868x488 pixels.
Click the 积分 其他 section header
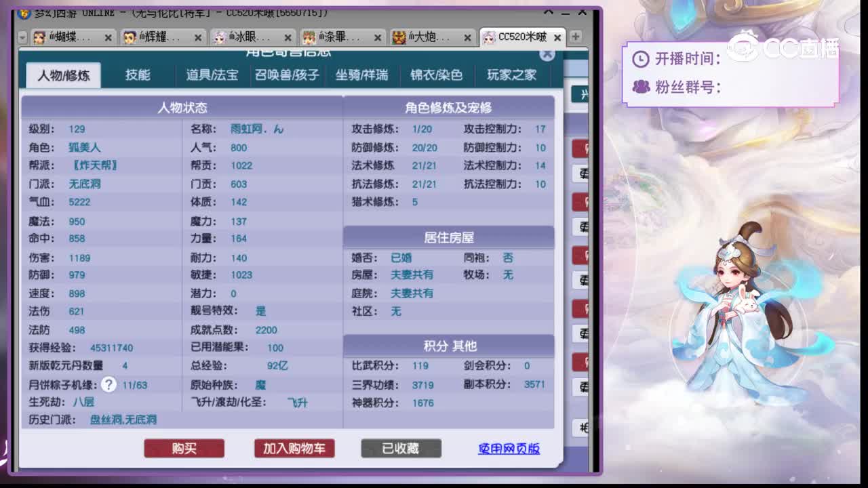click(x=450, y=346)
